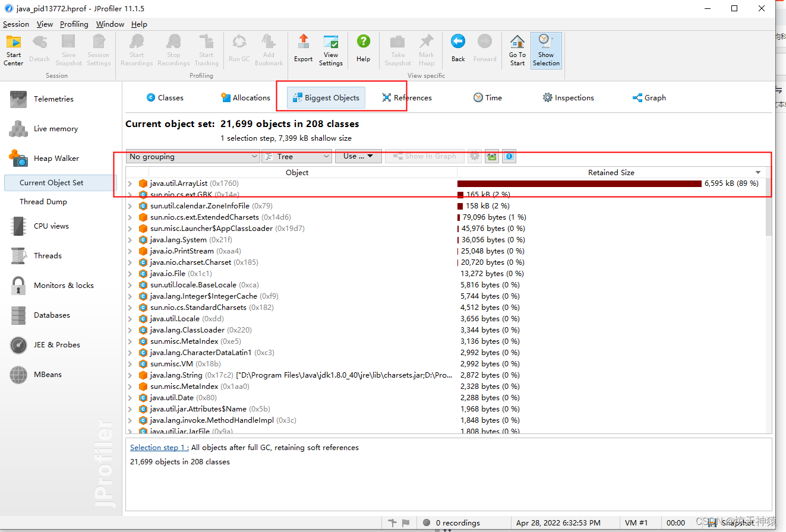786x532 pixels.
Task: Click the java.util.Date (0x80) row
Action: coord(446,398)
